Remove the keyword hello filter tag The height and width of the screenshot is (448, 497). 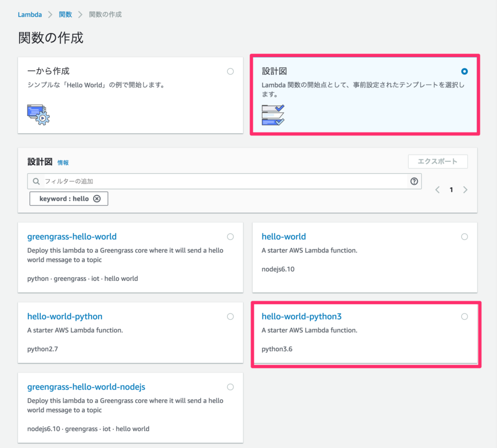click(97, 198)
